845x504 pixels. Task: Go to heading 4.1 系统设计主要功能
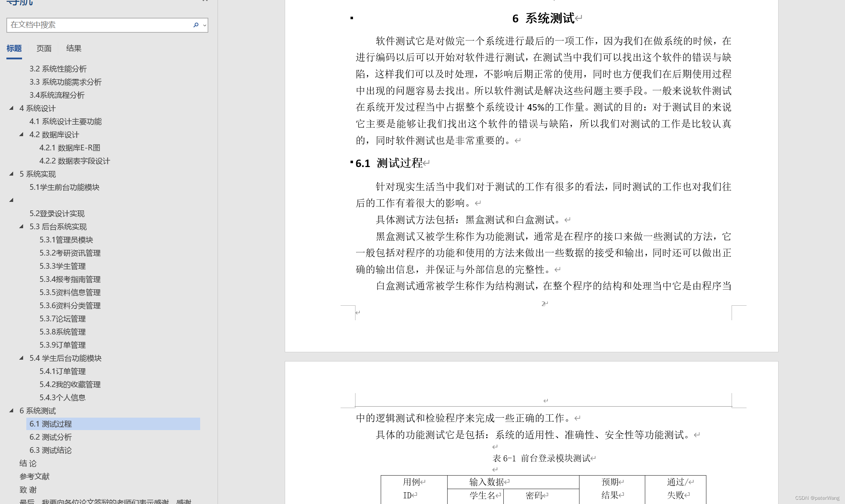click(x=65, y=121)
